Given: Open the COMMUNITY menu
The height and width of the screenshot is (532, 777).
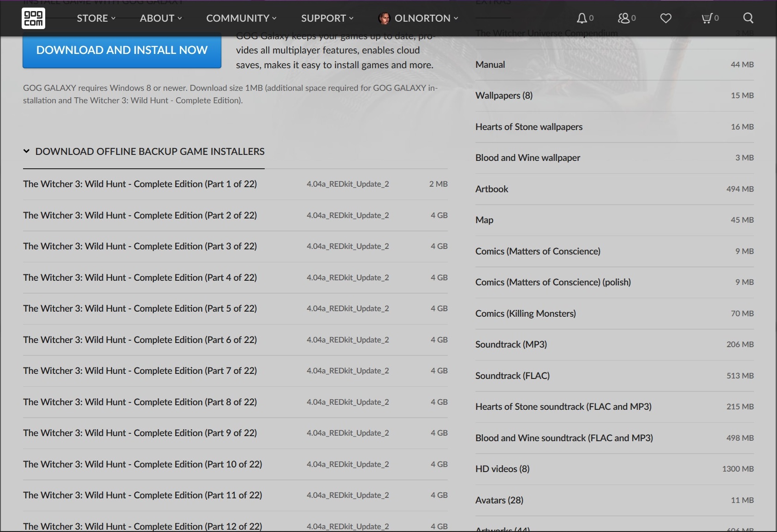Looking at the screenshot, I should click(x=241, y=18).
